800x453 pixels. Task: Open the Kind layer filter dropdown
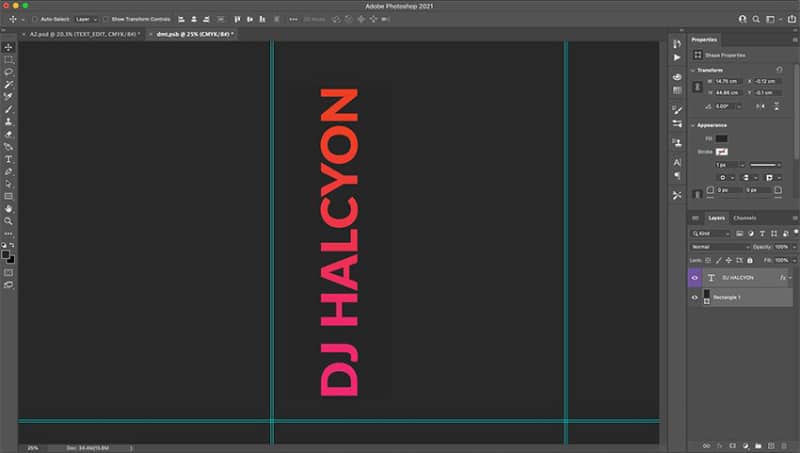(711, 234)
